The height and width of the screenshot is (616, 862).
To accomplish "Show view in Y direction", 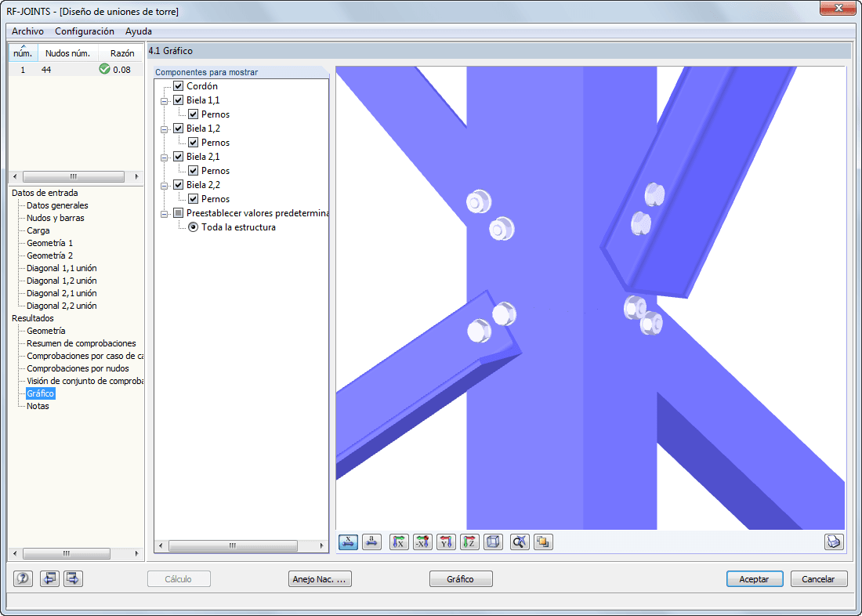I will pyautogui.click(x=446, y=542).
